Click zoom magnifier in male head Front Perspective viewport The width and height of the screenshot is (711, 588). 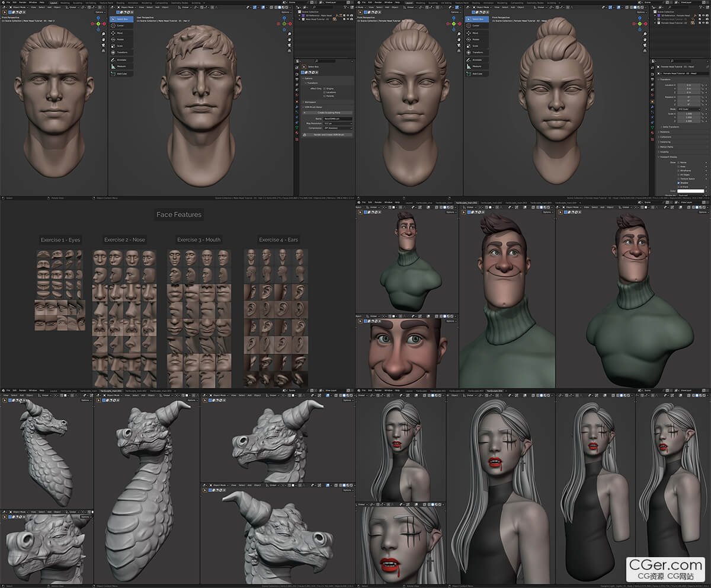coord(103,34)
